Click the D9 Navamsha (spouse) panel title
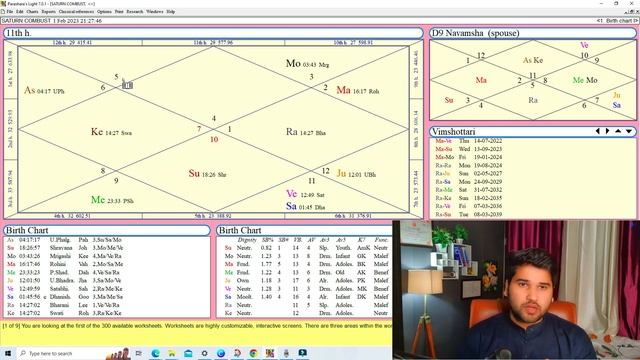 (x=533, y=33)
